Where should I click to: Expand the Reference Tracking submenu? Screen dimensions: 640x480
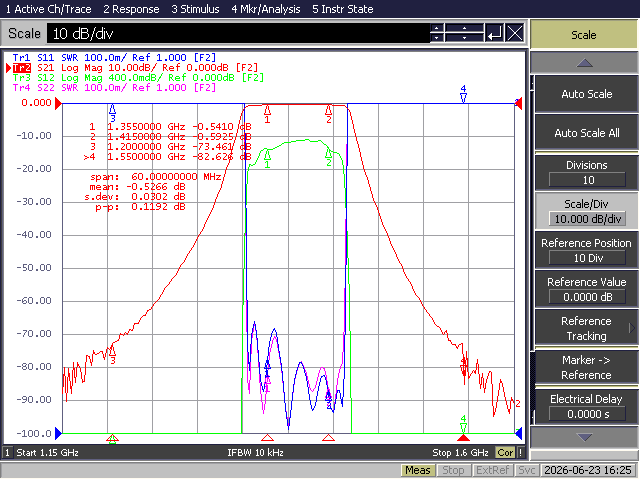click(x=586, y=328)
